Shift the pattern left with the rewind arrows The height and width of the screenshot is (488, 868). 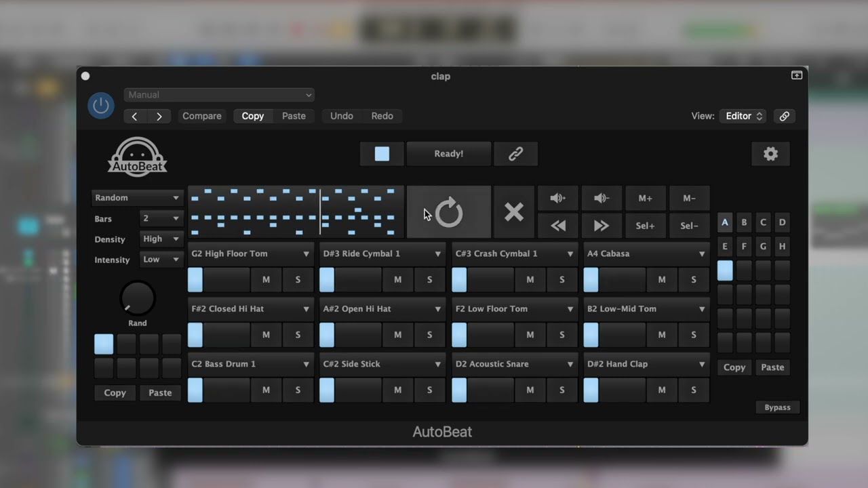[557, 226]
